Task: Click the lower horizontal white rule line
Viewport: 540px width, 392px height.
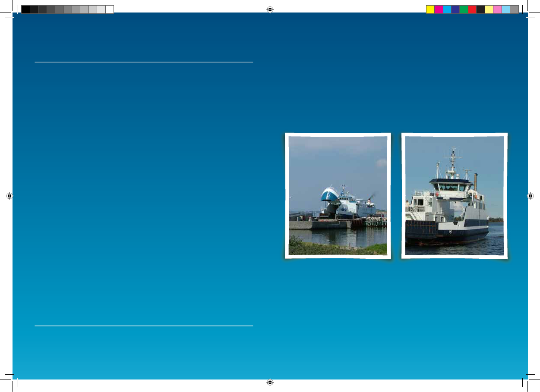Action: coord(143,326)
